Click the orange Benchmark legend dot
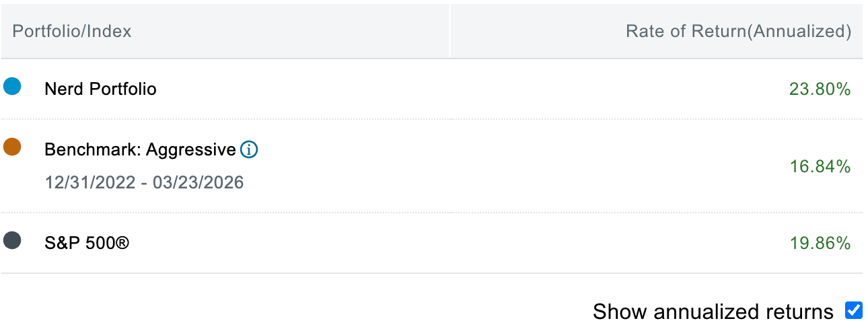This screenshot has height=325, width=868. [12, 147]
